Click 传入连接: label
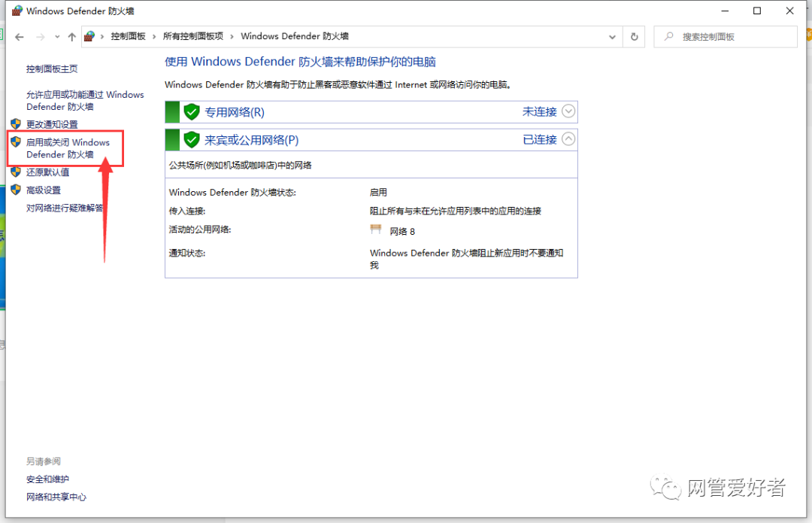 (x=187, y=211)
